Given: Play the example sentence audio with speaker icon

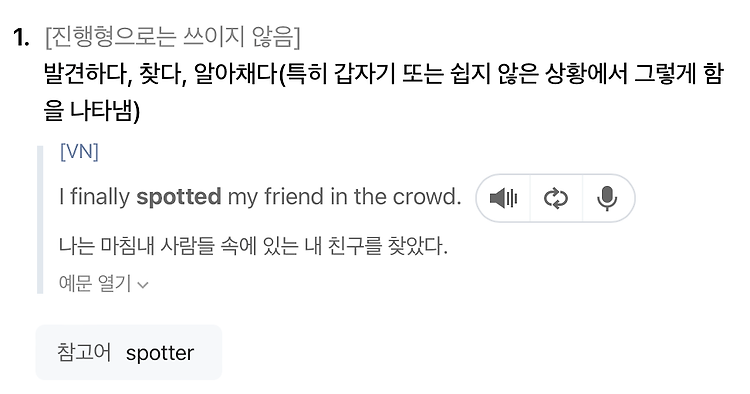Looking at the screenshot, I should pyautogui.click(x=504, y=198).
